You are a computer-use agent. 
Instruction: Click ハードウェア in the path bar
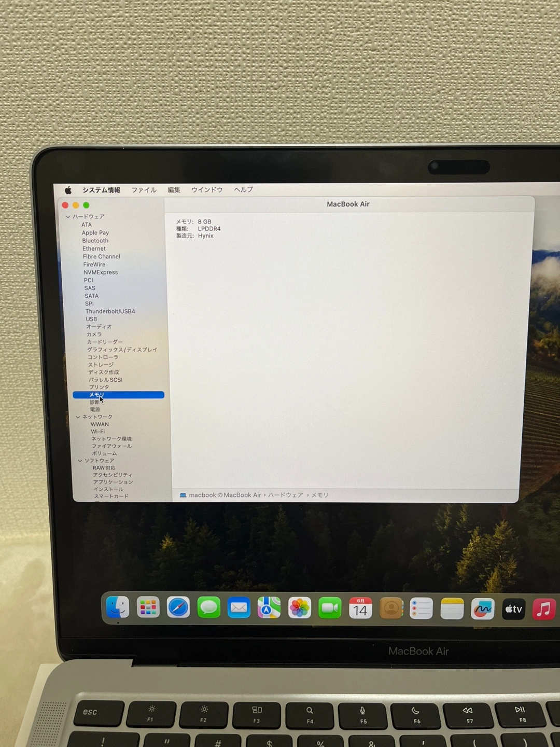pyautogui.click(x=286, y=495)
